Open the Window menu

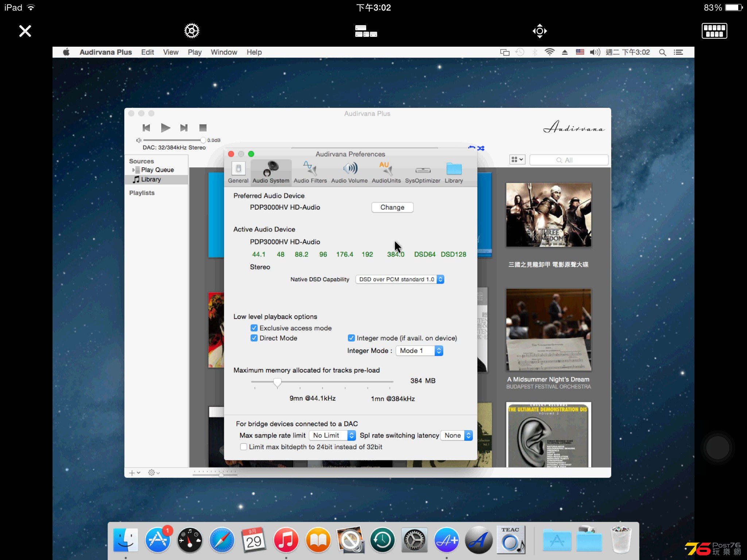(x=224, y=52)
